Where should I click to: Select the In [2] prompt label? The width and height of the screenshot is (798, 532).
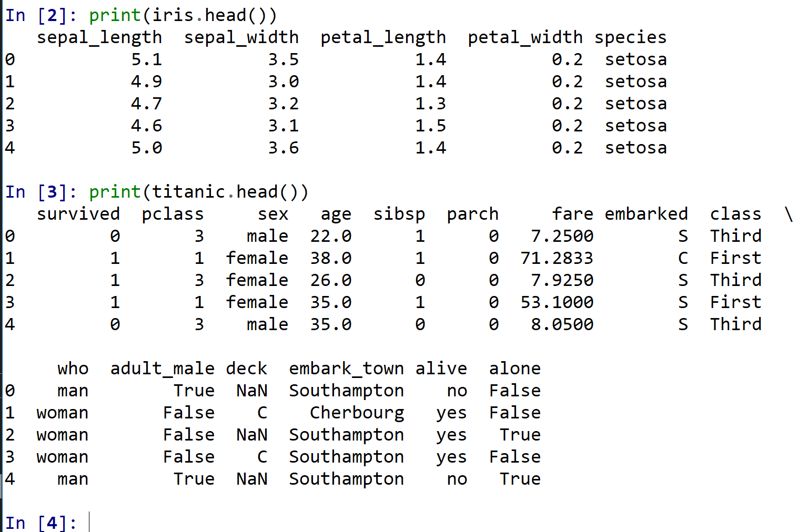(41, 15)
